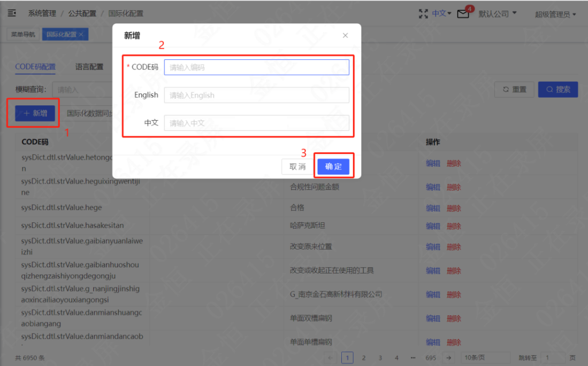Edit the 哈萨克斯坦 row
Image resolution: width=588 pixels, height=366 pixels.
(433, 226)
